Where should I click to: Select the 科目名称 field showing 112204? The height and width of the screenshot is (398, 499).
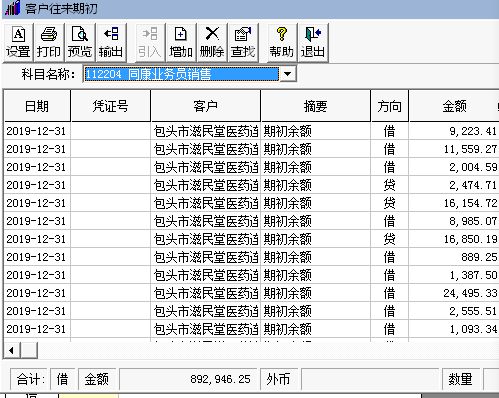click(181, 74)
